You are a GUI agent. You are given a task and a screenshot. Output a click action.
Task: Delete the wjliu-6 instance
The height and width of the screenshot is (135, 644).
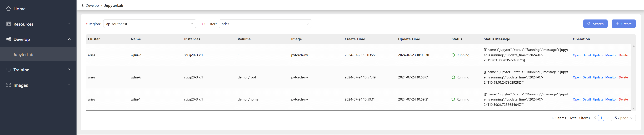click(623, 78)
